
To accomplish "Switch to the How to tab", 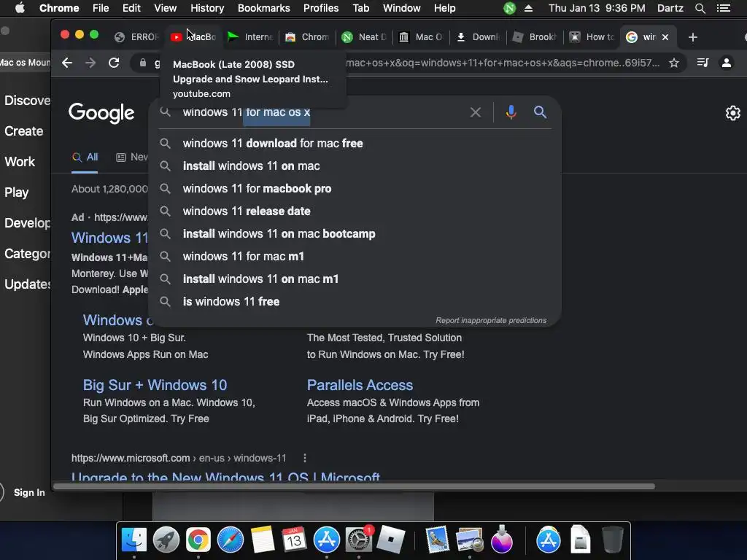I will point(591,37).
